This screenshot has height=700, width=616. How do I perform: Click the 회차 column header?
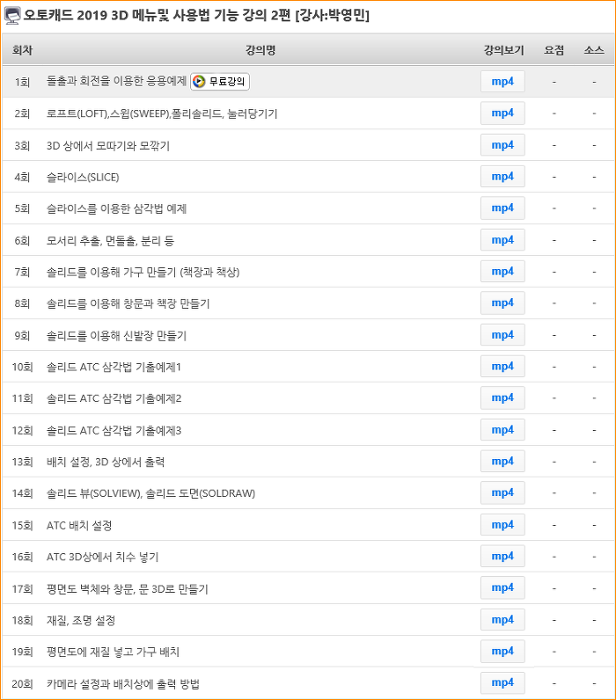[22, 50]
